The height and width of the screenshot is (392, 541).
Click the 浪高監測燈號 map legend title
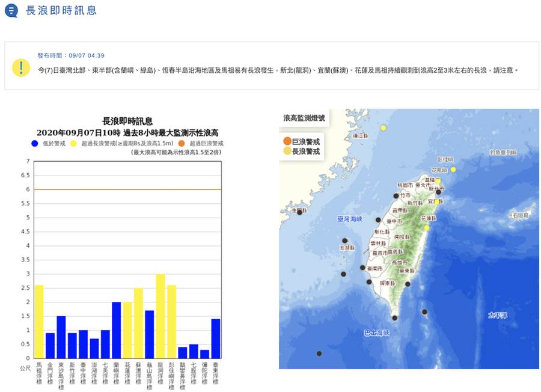pos(304,118)
